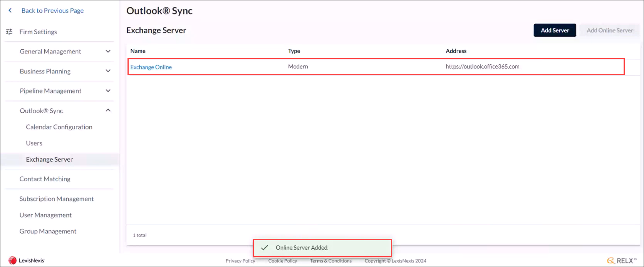
Task: Expand the Pipeline Management chevron
Action: [108, 91]
